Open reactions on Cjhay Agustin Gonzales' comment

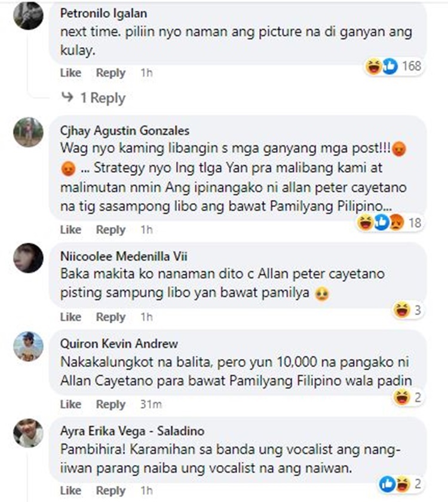coord(389,222)
